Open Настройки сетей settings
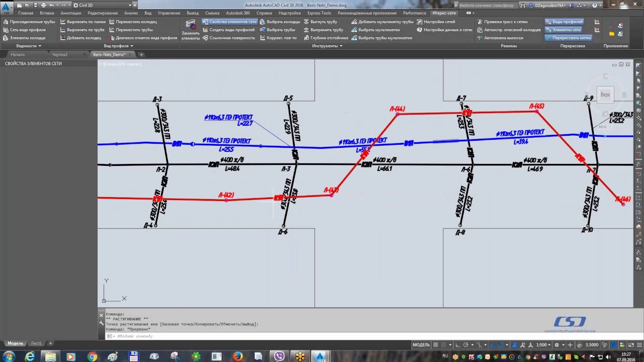644x362 pixels. (436, 22)
